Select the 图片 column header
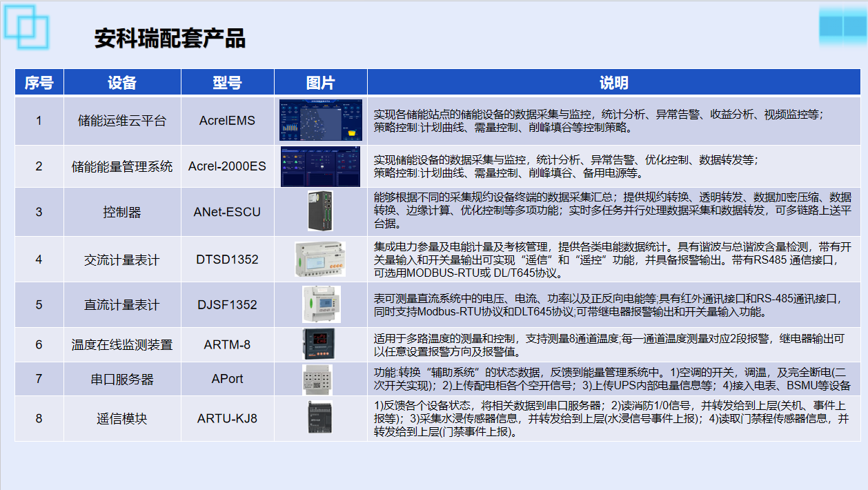 point(320,83)
